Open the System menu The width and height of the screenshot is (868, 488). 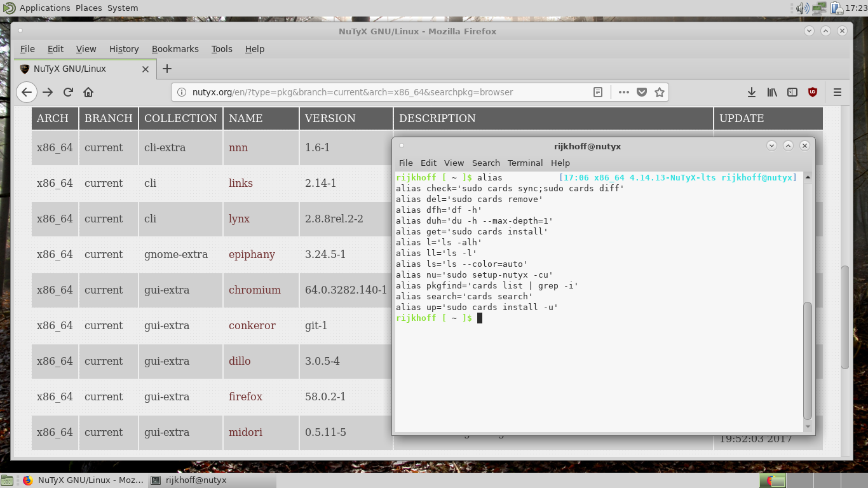[123, 8]
